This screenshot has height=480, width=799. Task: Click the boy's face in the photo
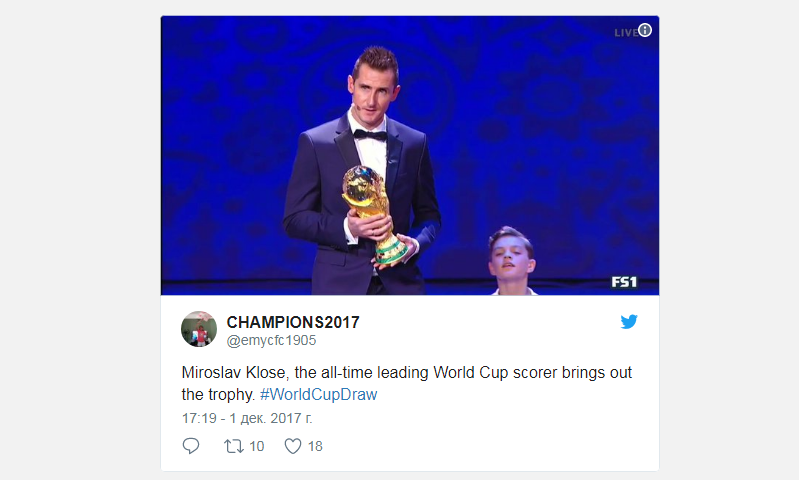point(510,258)
